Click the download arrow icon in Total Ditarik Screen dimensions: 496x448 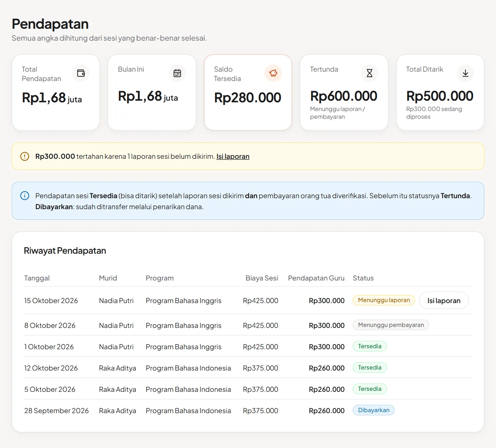point(465,73)
